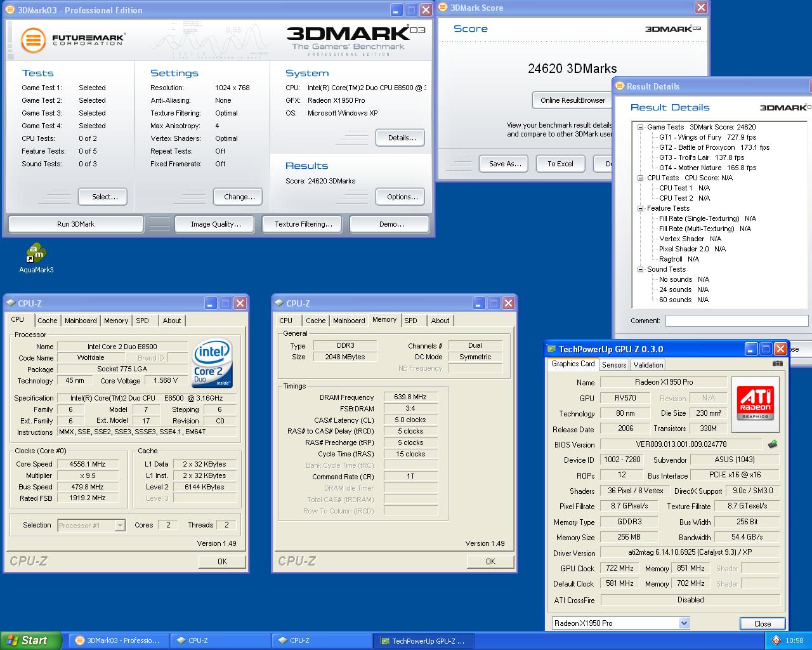Viewport: 812px width, 650px height.
Task: Click the system tray notification icon
Action: 776,640
